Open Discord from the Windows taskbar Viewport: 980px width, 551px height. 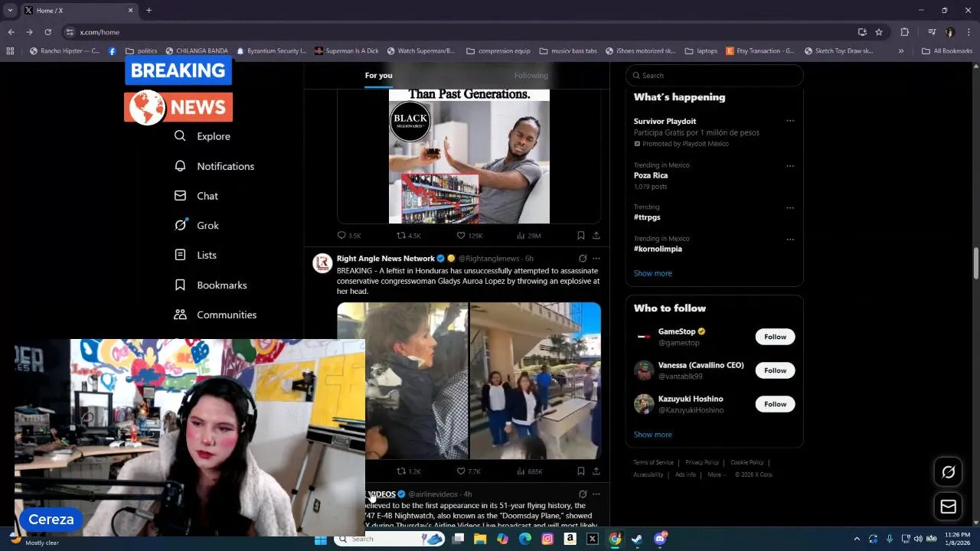tap(660, 539)
